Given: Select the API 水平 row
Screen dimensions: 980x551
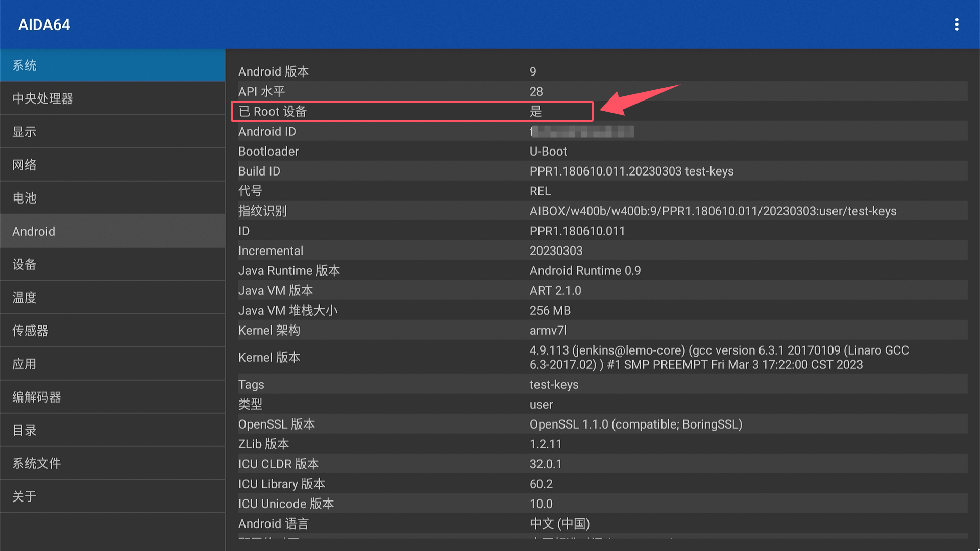Looking at the screenshot, I should [602, 91].
